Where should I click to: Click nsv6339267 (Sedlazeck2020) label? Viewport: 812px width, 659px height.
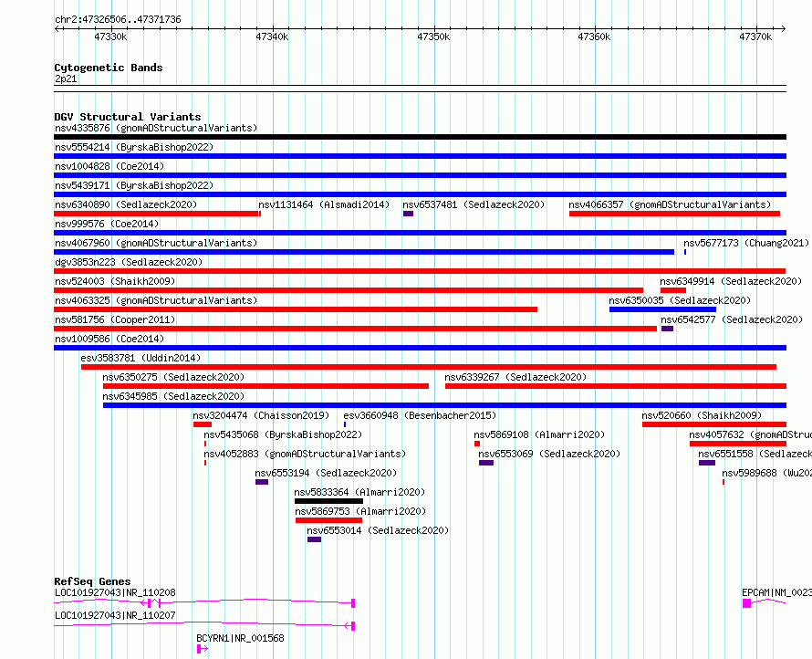point(515,377)
